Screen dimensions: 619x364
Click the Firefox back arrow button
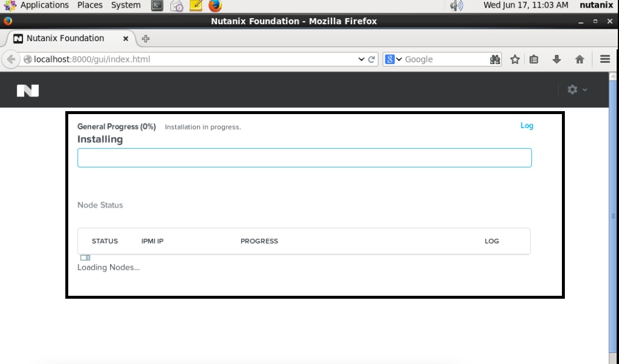coord(11,59)
